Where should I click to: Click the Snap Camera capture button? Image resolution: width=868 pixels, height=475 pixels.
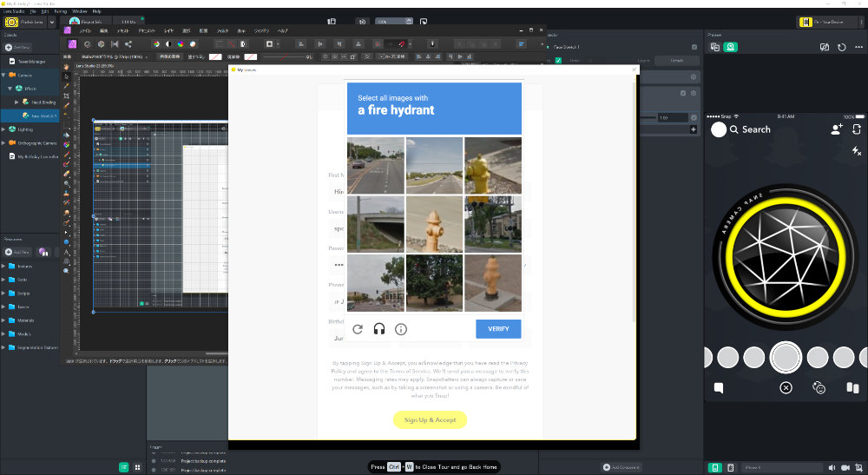point(786,358)
